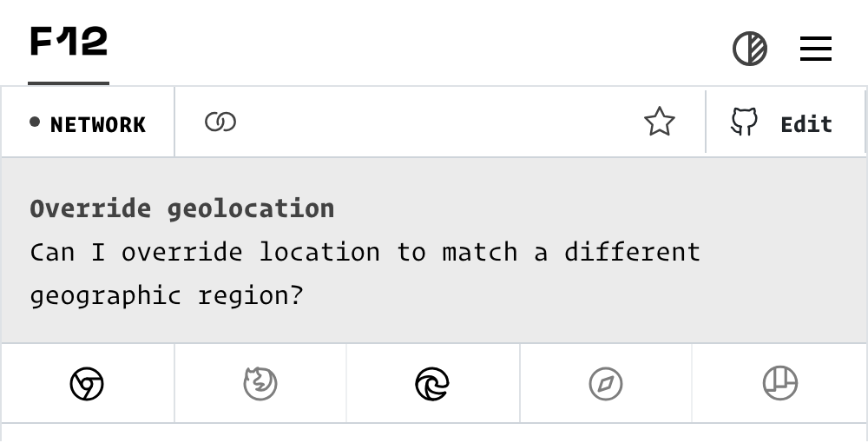Open the Polypane browser icon tab
This screenshot has height=443, width=868.
779,383
